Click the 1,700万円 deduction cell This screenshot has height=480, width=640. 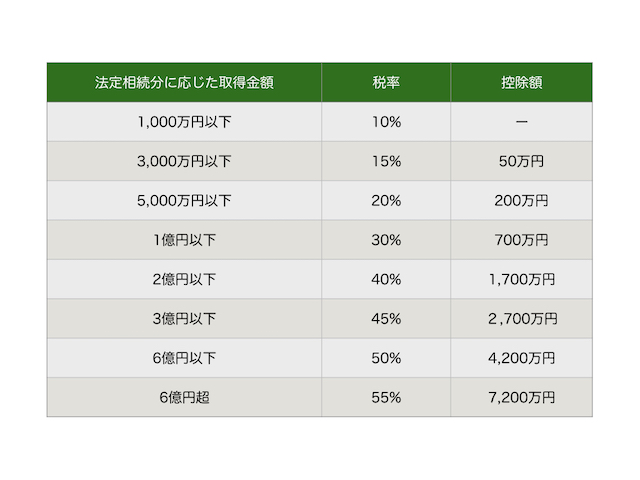[x=521, y=279]
